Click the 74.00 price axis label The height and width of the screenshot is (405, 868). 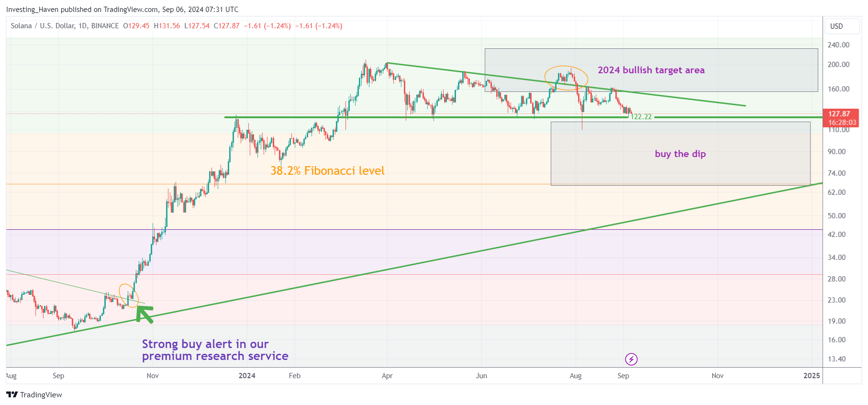837,173
